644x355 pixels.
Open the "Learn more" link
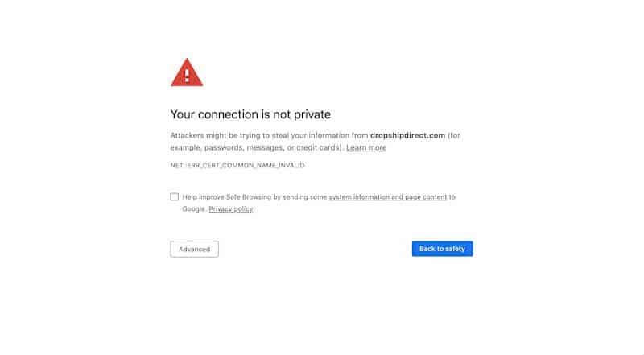coord(366,147)
